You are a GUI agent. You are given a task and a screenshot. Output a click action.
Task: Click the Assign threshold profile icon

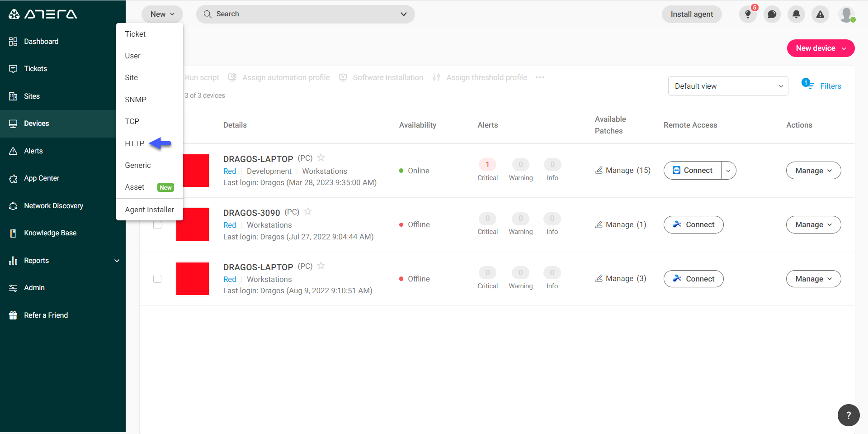point(436,77)
